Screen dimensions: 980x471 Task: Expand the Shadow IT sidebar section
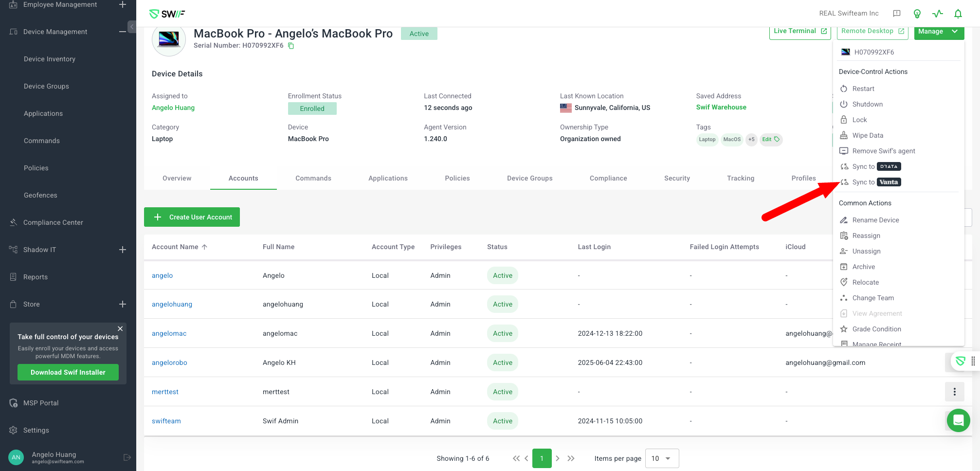pyautogui.click(x=123, y=250)
